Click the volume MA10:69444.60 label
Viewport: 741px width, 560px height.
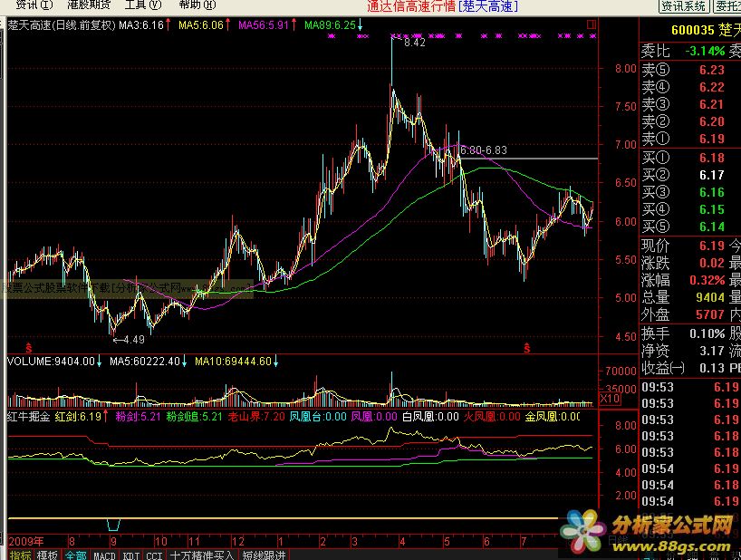click(234, 362)
